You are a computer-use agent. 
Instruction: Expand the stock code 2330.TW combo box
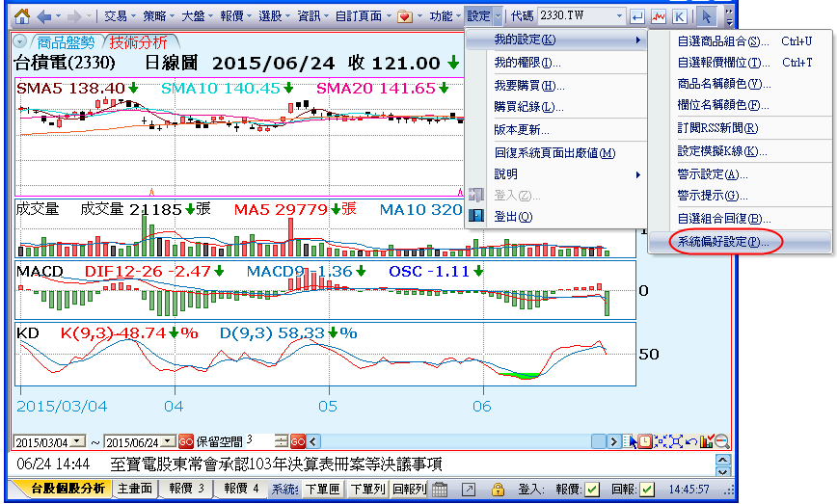pos(616,16)
